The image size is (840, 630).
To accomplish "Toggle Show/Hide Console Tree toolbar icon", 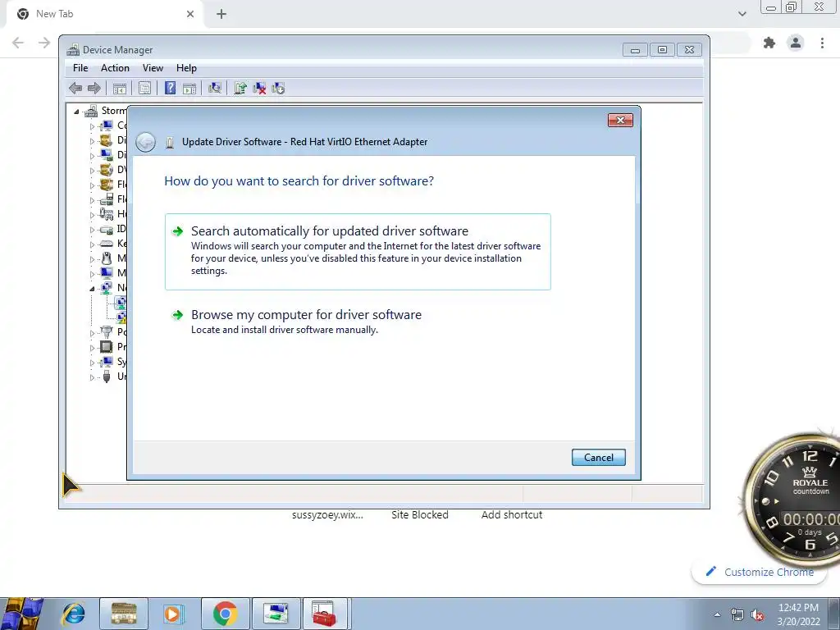I will tap(120, 88).
